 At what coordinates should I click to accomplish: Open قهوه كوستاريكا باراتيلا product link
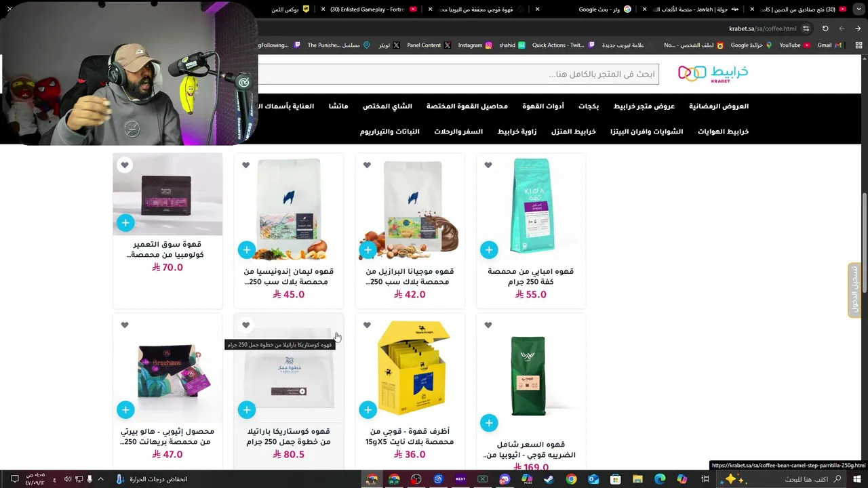pyautogui.click(x=289, y=436)
